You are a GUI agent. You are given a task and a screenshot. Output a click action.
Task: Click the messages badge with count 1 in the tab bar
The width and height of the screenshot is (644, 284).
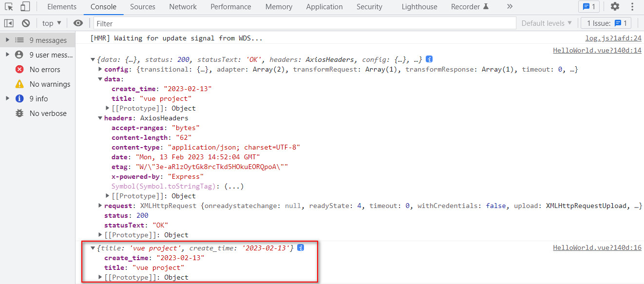click(589, 7)
